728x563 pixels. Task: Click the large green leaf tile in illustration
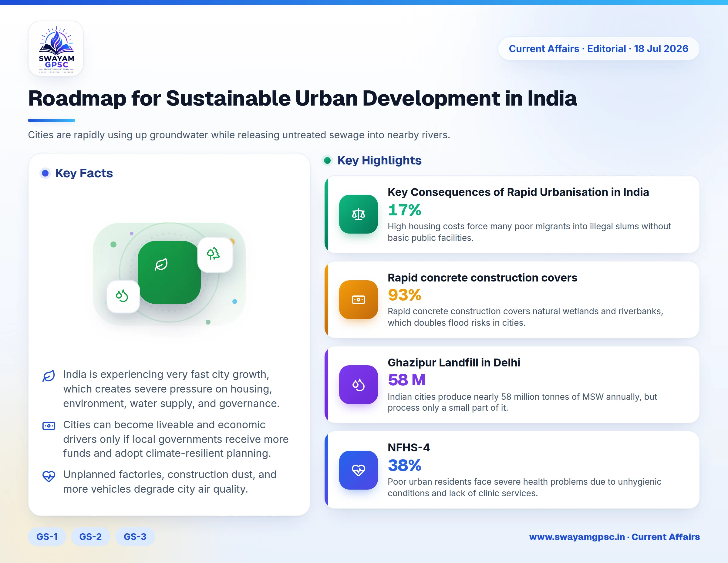click(x=169, y=272)
